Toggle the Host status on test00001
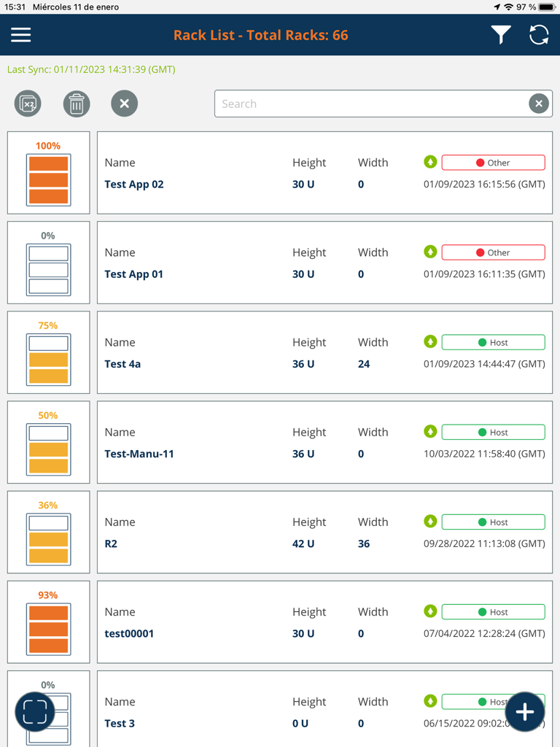This screenshot has width=560, height=747. (x=493, y=611)
